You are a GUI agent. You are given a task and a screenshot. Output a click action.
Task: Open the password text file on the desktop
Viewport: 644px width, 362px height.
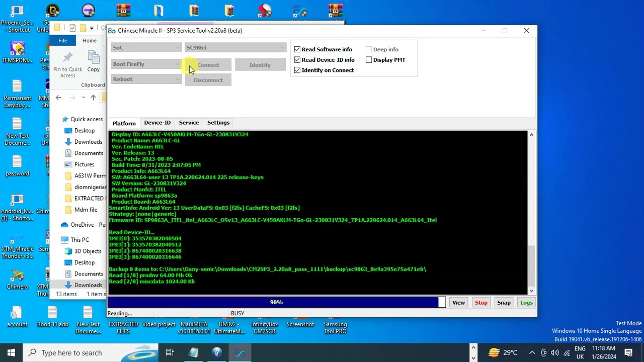(x=17, y=166)
